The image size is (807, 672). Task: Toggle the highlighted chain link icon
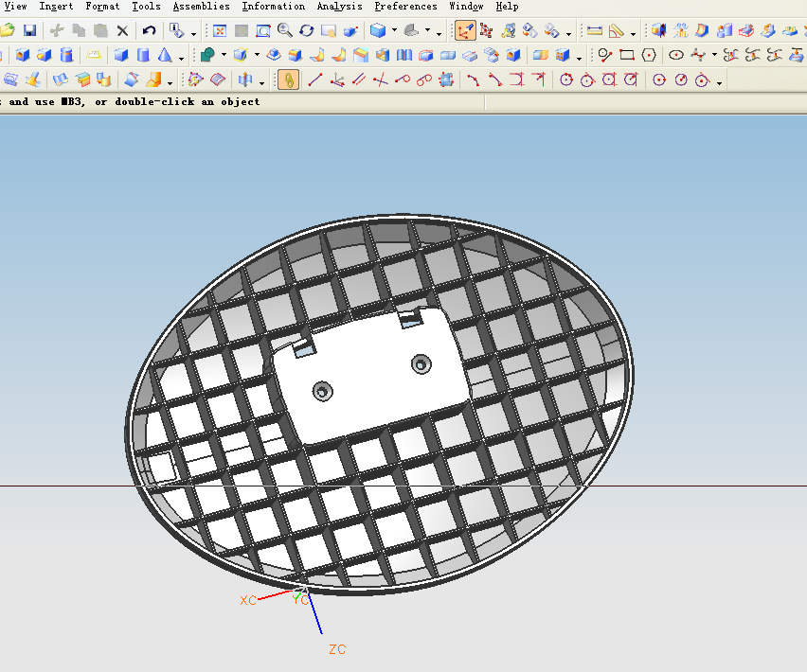[289, 80]
